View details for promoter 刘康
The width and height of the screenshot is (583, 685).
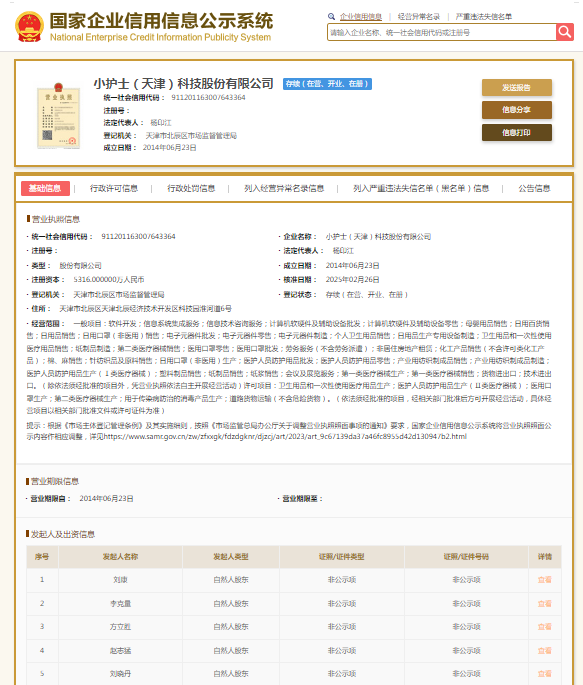[x=544, y=580]
